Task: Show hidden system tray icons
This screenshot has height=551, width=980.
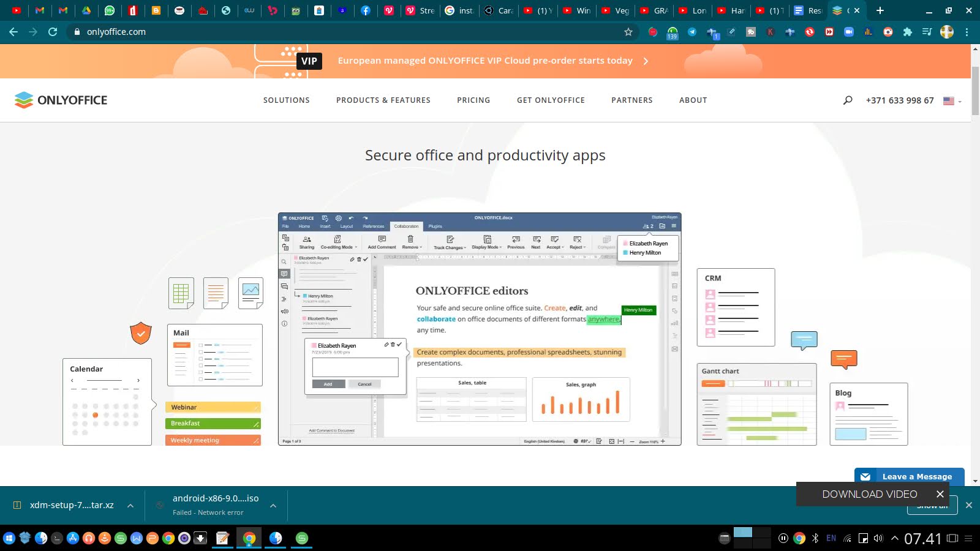Action: point(895,538)
